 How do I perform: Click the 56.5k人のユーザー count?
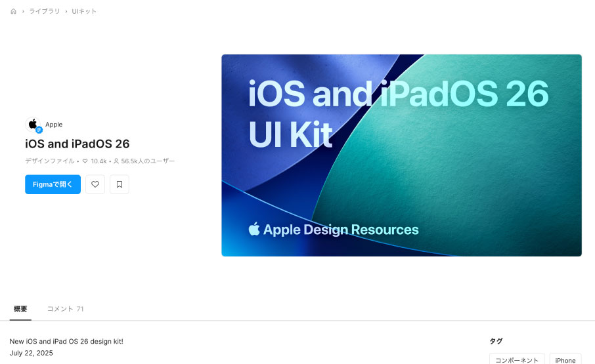click(144, 161)
